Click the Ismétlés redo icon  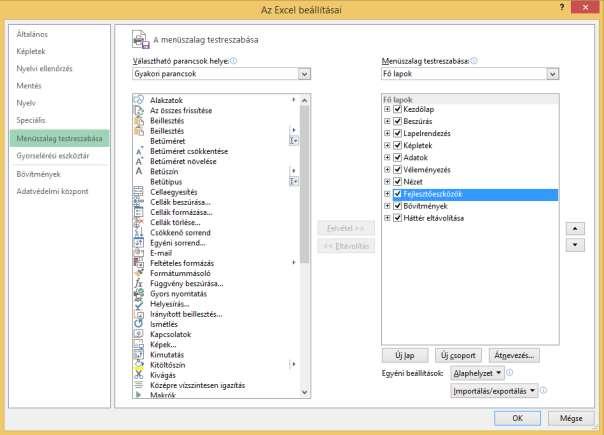[138, 324]
